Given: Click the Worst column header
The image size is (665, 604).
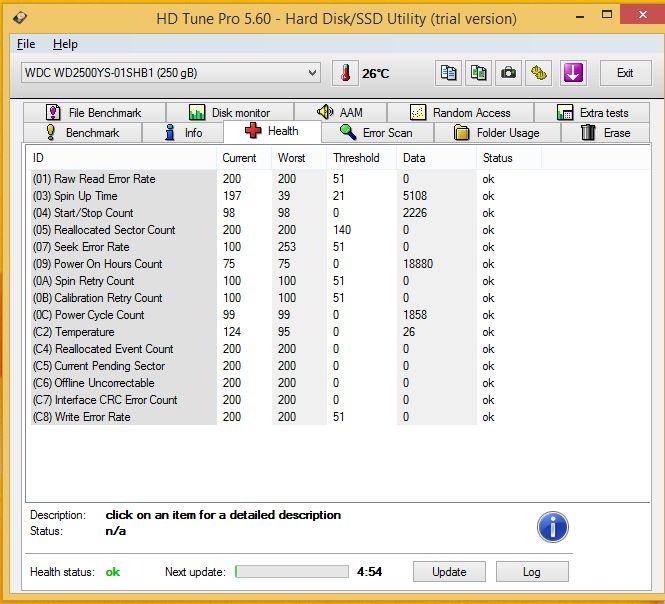Looking at the screenshot, I should 299,158.
